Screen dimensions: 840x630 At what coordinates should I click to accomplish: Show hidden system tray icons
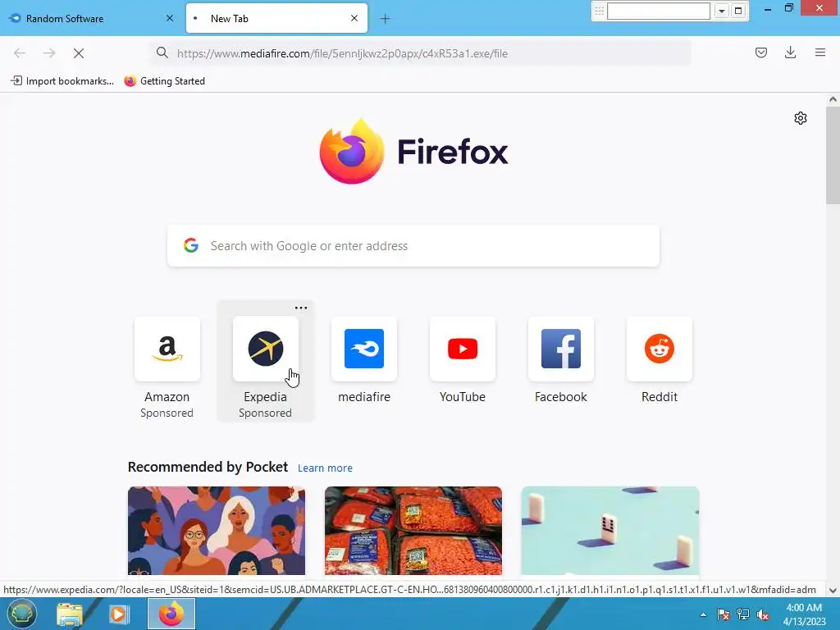pyautogui.click(x=703, y=614)
